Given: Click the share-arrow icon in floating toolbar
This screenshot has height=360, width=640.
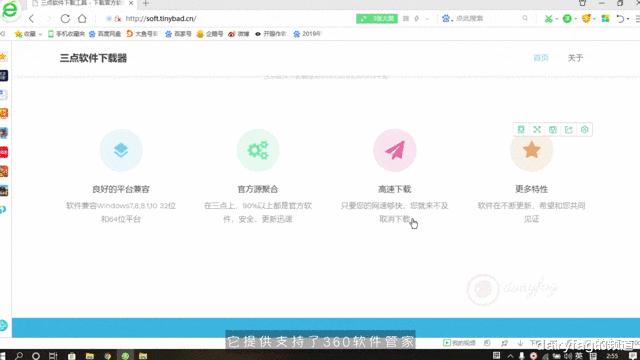Looking at the screenshot, I should tap(569, 130).
